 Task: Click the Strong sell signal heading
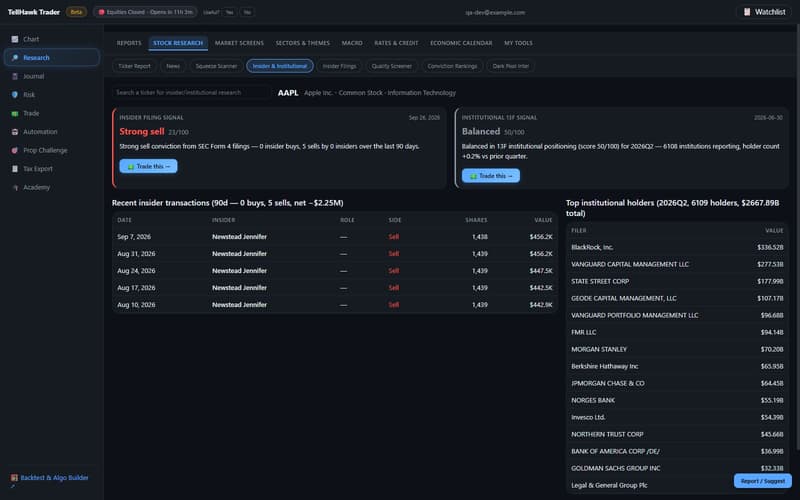point(142,132)
